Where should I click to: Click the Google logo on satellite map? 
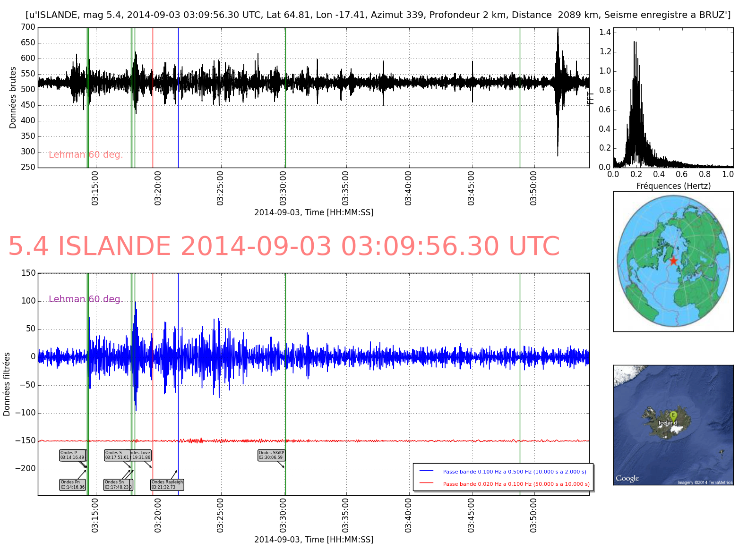(627, 478)
